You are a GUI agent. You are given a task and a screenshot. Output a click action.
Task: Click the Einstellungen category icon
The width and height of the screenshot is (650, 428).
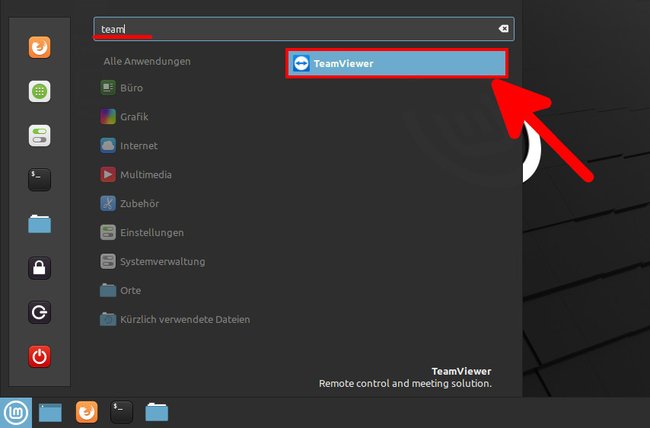[x=108, y=232]
